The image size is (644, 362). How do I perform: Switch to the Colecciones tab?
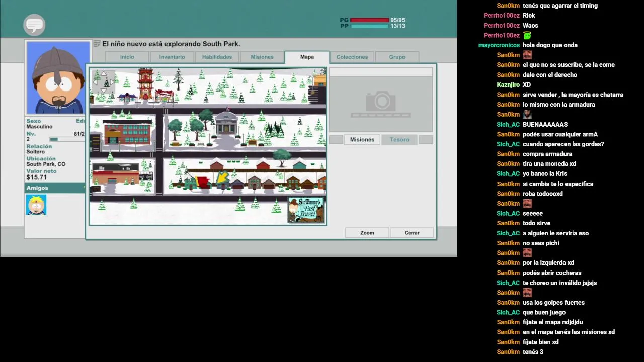click(352, 57)
